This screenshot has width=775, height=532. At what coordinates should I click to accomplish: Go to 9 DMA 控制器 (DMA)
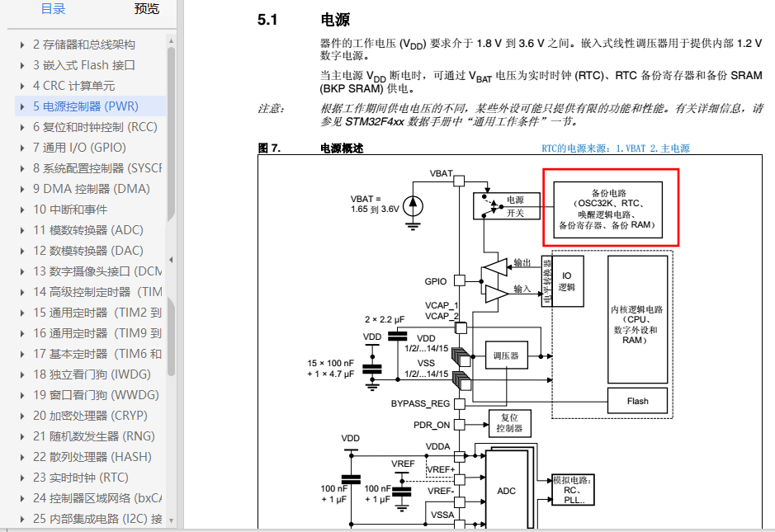pyautogui.click(x=92, y=189)
